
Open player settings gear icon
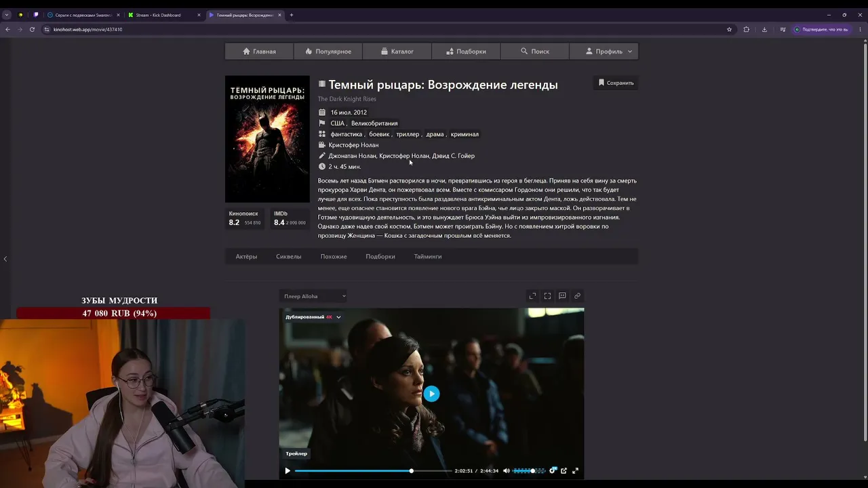[x=553, y=470]
